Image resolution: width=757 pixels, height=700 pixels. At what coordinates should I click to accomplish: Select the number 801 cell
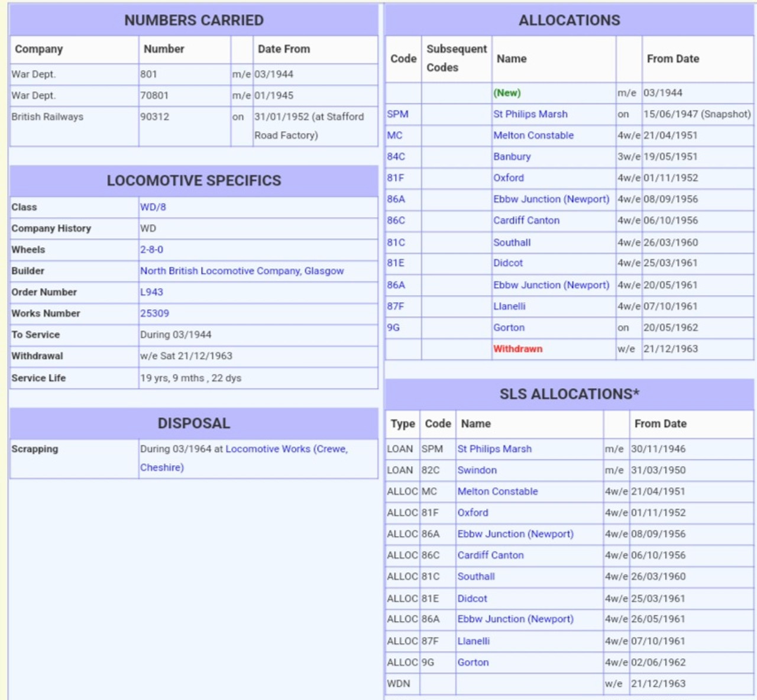(x=185, y=75)
